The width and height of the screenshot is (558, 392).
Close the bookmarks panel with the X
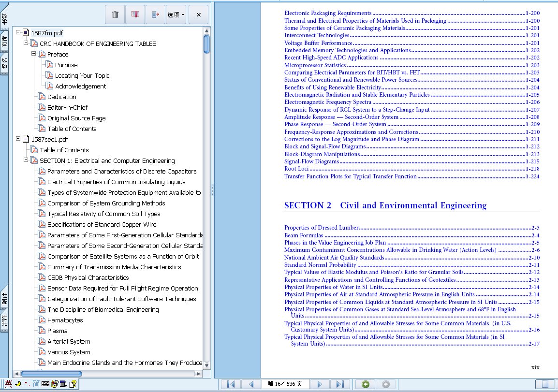pos(199,15)
